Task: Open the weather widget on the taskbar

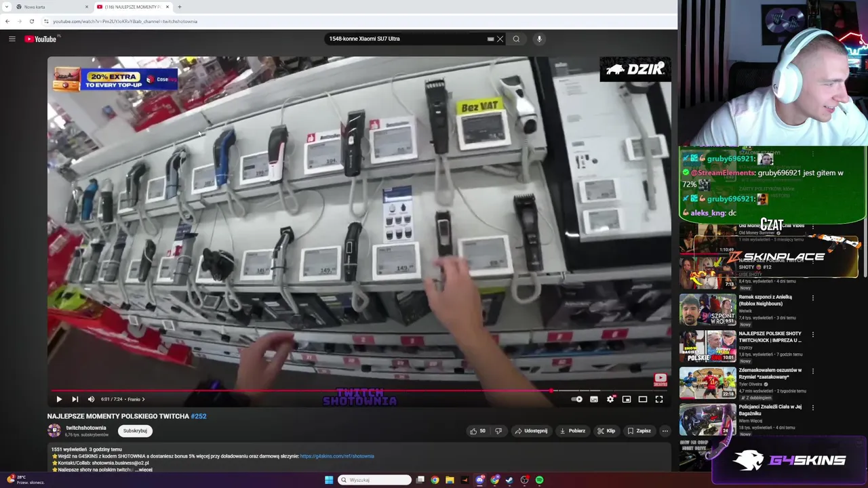Action: (x=26, y=480)
